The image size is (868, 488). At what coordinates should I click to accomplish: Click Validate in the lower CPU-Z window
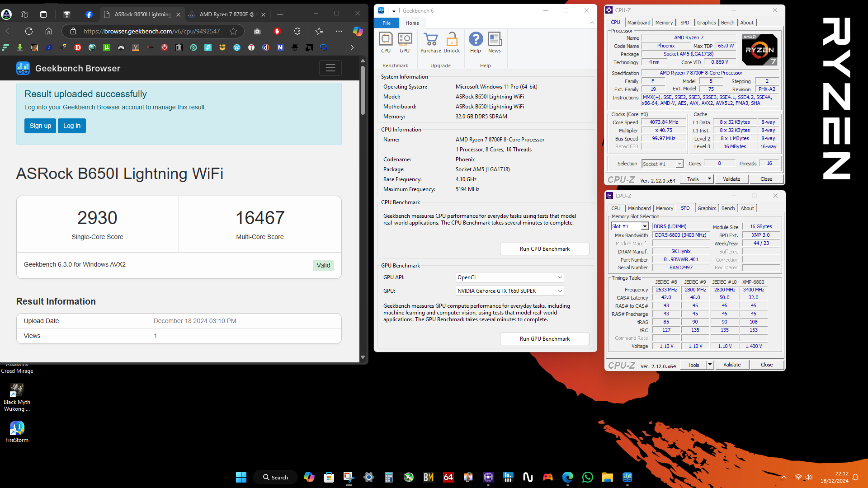point(732,365)
